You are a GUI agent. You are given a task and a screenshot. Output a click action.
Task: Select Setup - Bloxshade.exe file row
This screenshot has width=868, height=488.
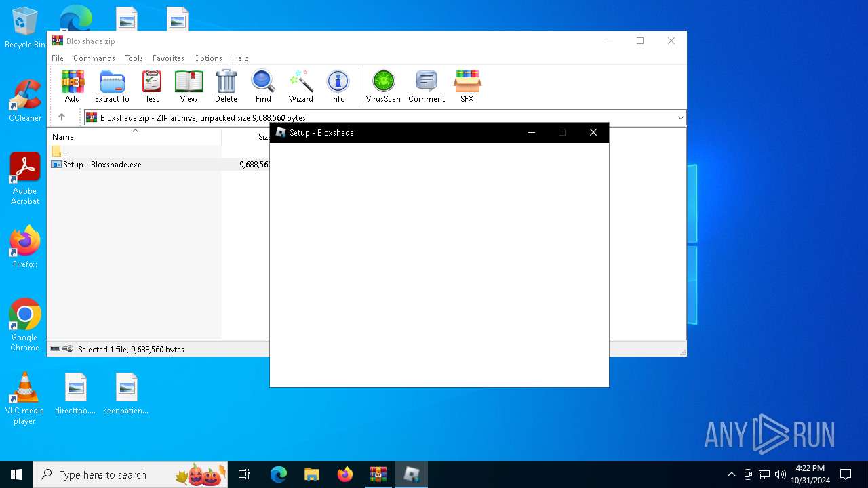coord(160,165)
